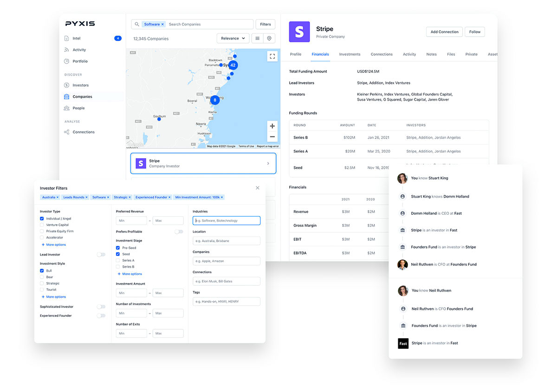Uncheck the Bull investment style
The height and width of the screenshot is (392, 557).
(x=42, y=270)
